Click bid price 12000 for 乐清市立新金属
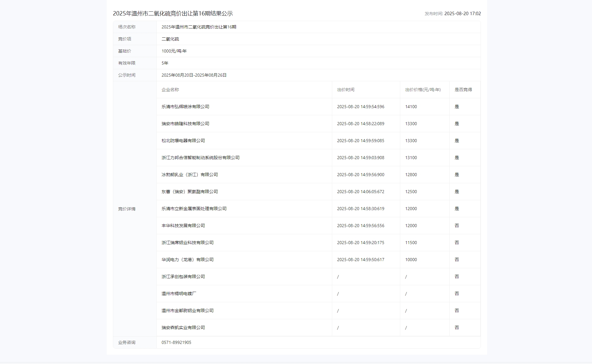The width and height of the screenshot is (592, 364). click(411, 209)
